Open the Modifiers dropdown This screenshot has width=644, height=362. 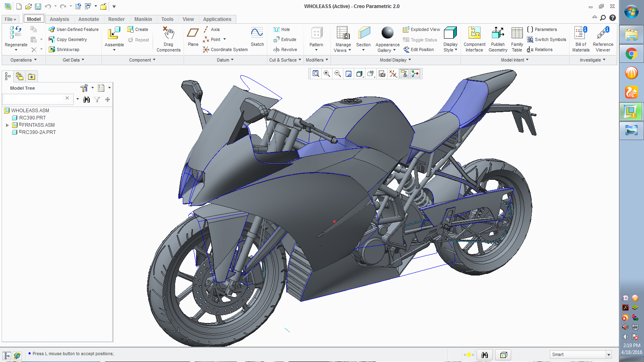(x=317, y=60)
